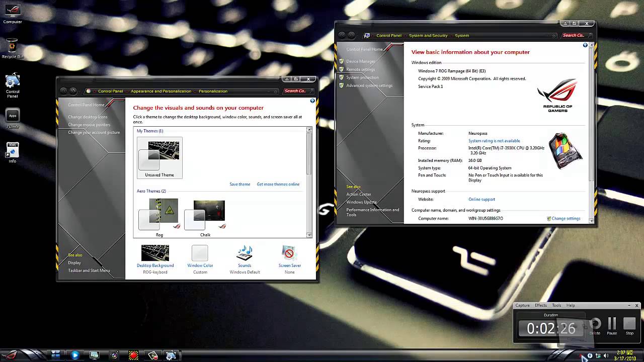
Task: Launch the blue media player taskbar icon
Action: (x=75, y=355)
